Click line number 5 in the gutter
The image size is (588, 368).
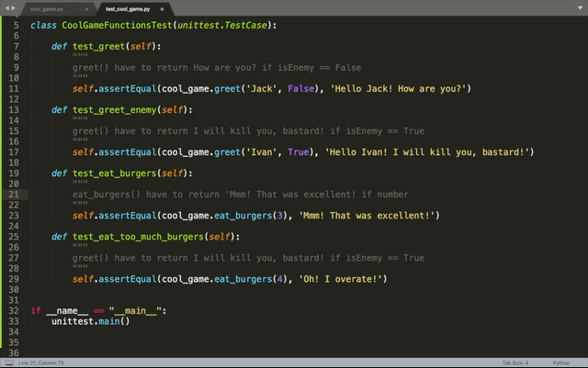point(16,25)
